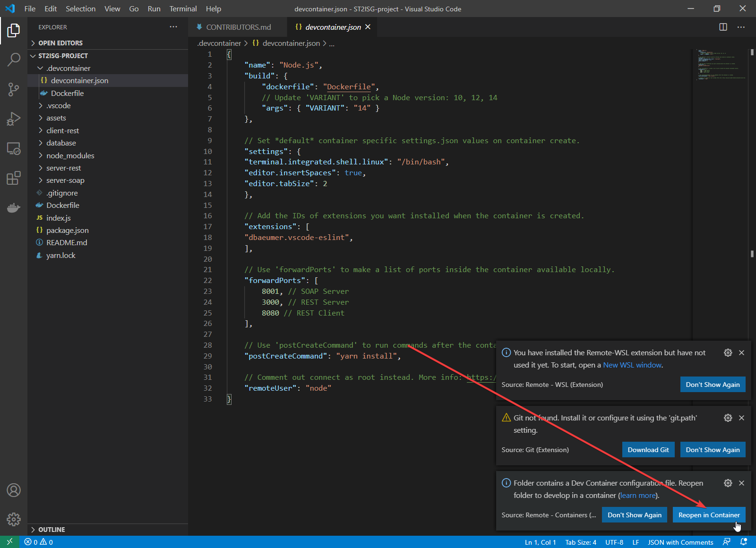Click Don't Show Again on Git notification
The width and height of the screenshot is (756, 548).
point(713,450)
